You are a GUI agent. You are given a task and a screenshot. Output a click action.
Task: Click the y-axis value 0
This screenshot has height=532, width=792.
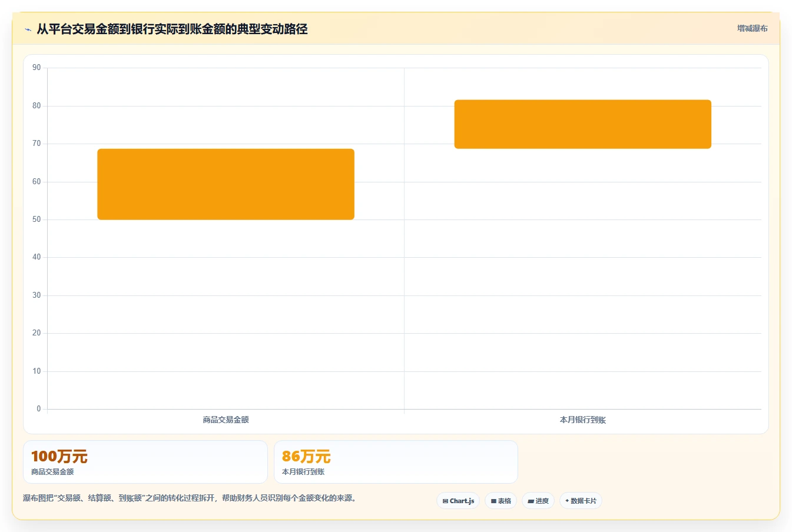(39, 409)
